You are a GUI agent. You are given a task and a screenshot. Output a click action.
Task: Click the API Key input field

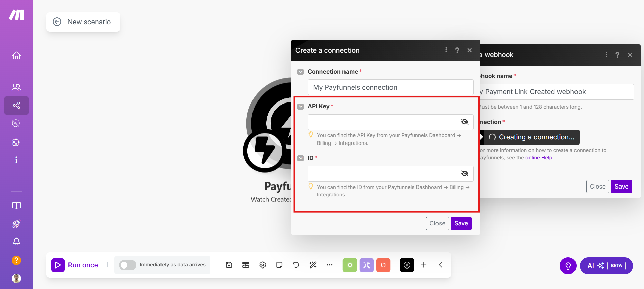(x=390, y=122)
